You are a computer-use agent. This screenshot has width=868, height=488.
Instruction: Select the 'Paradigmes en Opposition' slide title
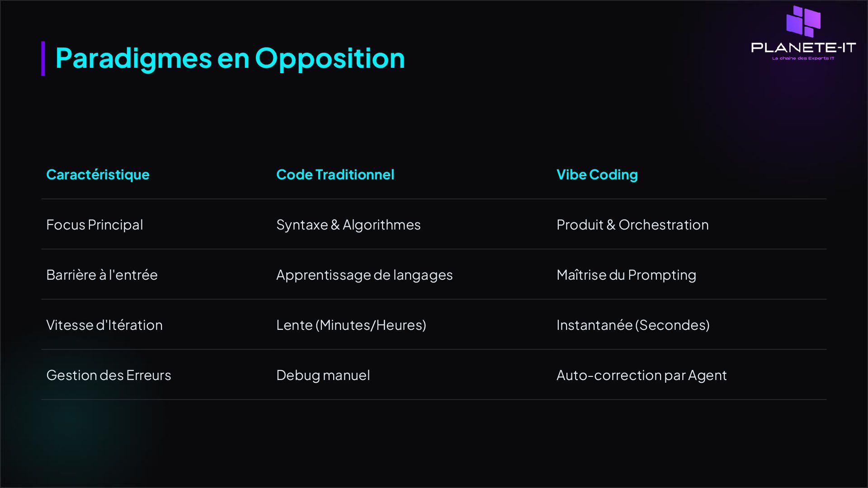[x=230, y=58]
